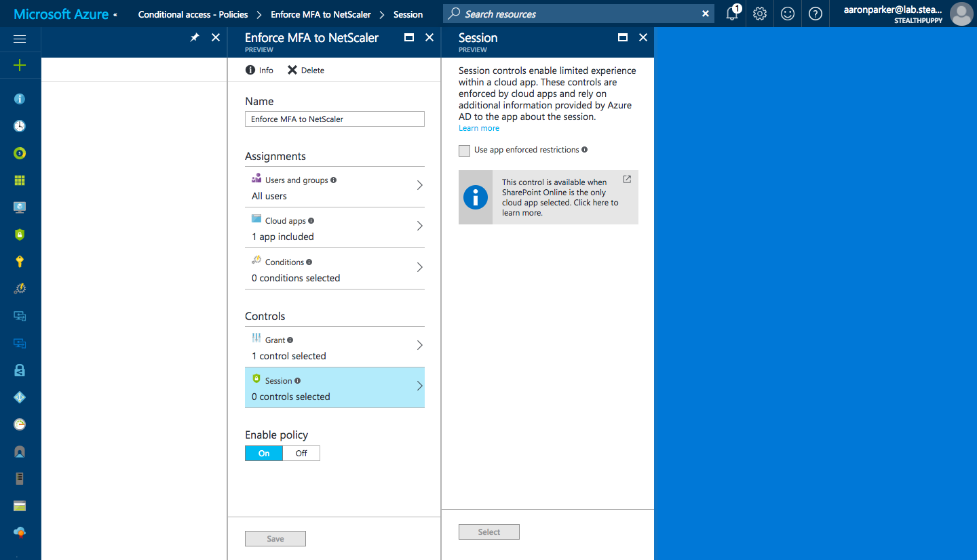Close the leftmost blade beside the pin icon
The height and width of the screenshot is (560, 977).
tap(216, 38)
